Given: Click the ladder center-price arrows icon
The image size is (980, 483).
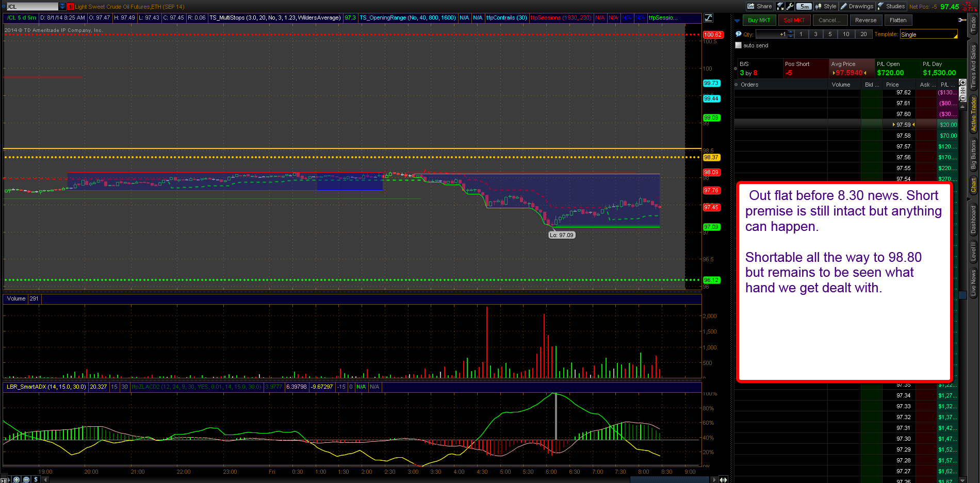Looking at the screenshot, I should 962,90.
